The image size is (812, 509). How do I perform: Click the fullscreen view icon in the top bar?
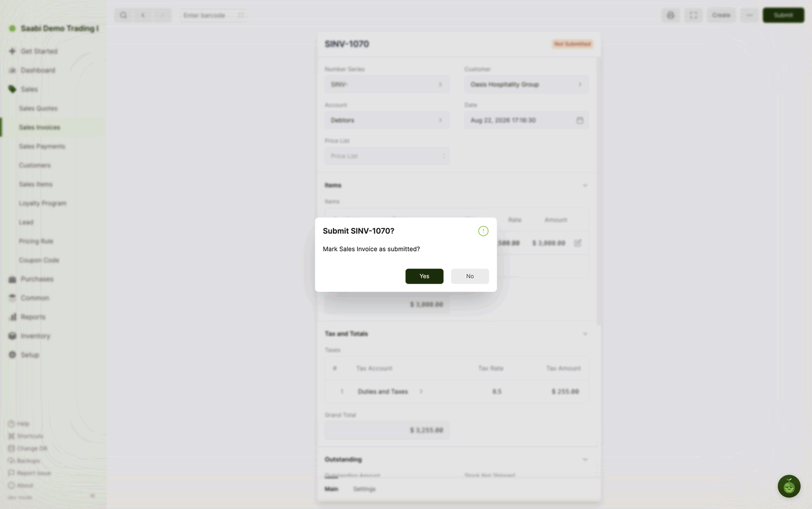pyautogui.click(x=693, y=15)
